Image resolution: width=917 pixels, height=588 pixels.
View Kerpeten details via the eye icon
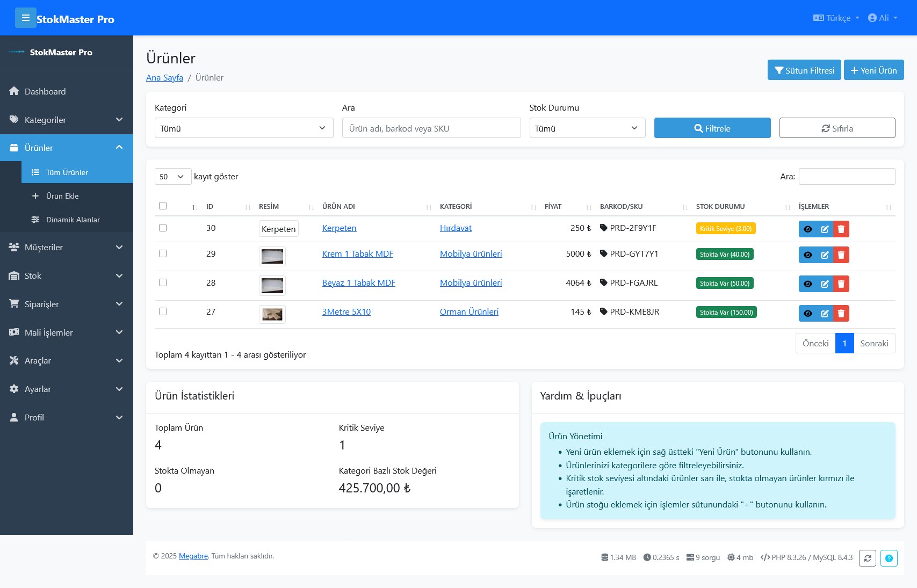[808, 229]
